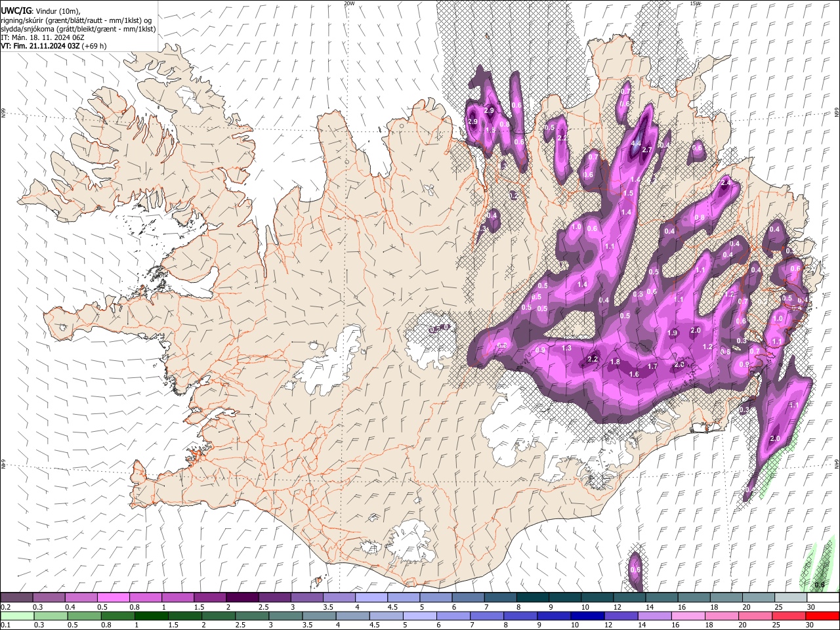Select the "slydda/snjókoma" legend description line

pos(78,29)
